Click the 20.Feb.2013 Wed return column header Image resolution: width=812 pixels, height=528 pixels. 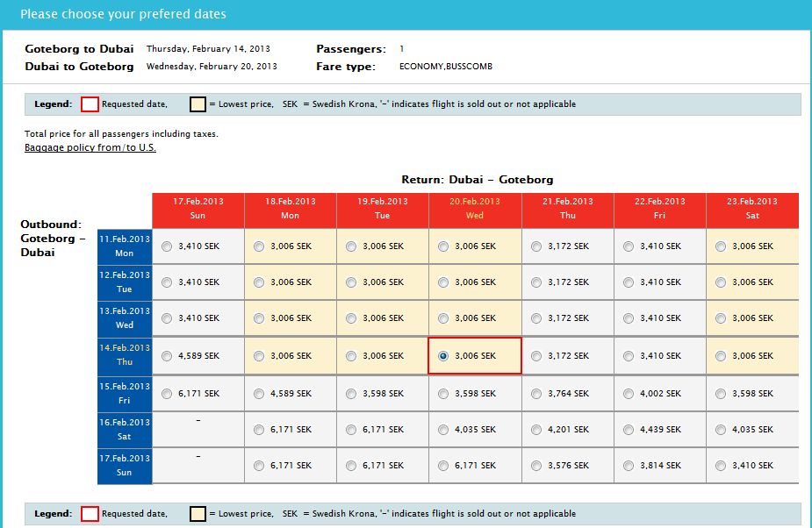tap(475, 208)
